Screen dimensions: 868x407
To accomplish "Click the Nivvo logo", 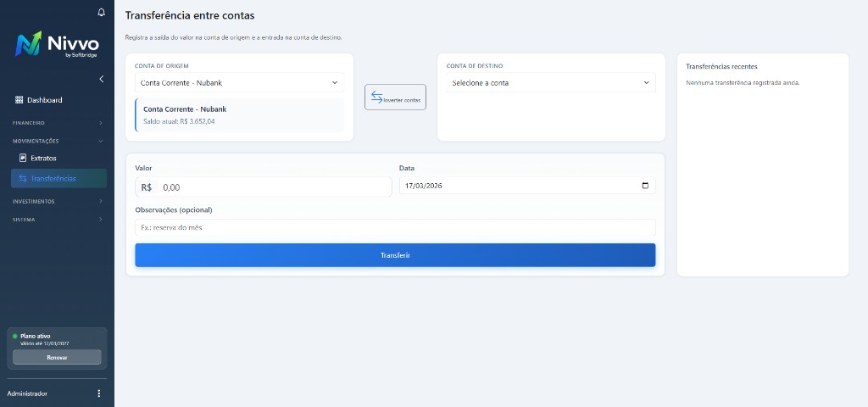I will [57, 44].
